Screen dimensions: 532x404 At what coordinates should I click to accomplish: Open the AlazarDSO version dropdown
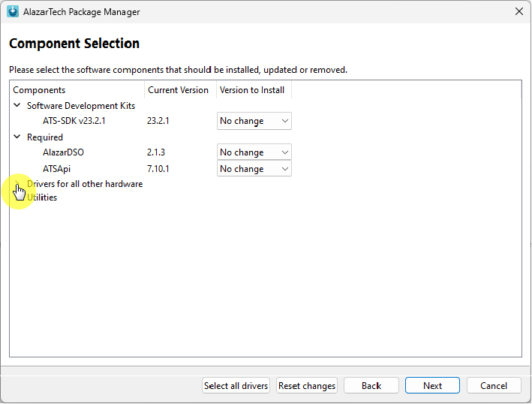coord(254,152)
